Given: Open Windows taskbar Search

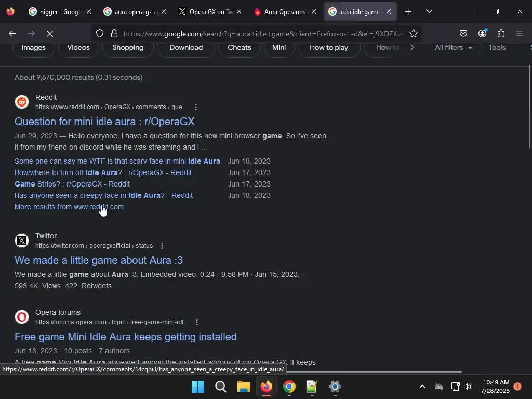Looking at the screenshot, I should (220, 387).
